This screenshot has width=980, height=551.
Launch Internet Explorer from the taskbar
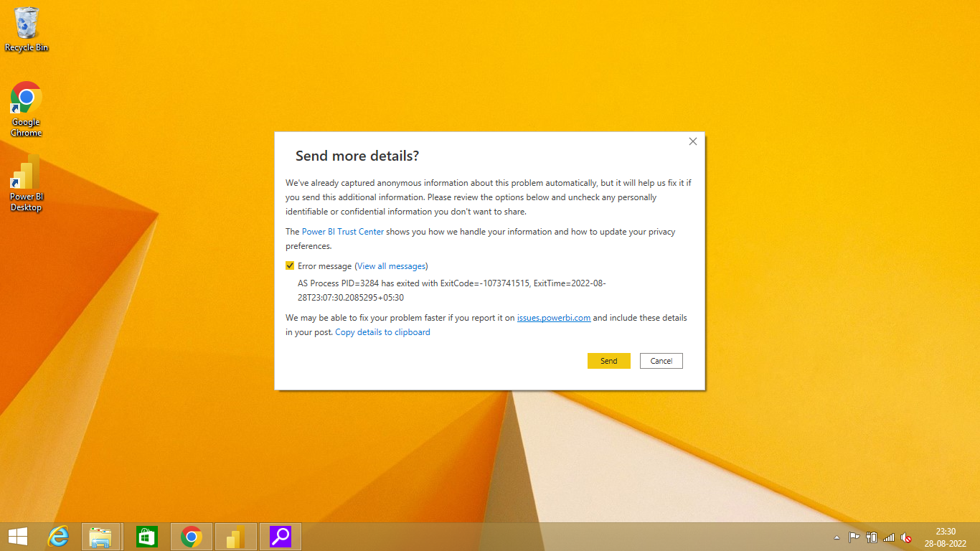click(58, 537)
